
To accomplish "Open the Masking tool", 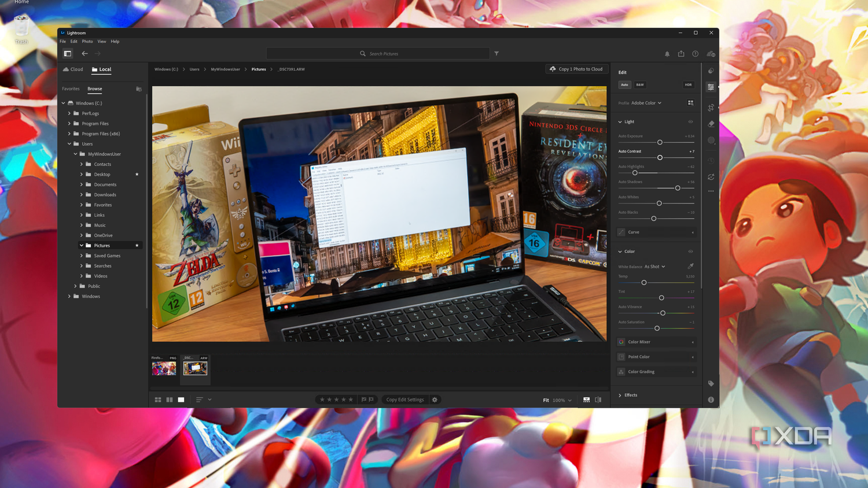I will click(x=711, y=140).
